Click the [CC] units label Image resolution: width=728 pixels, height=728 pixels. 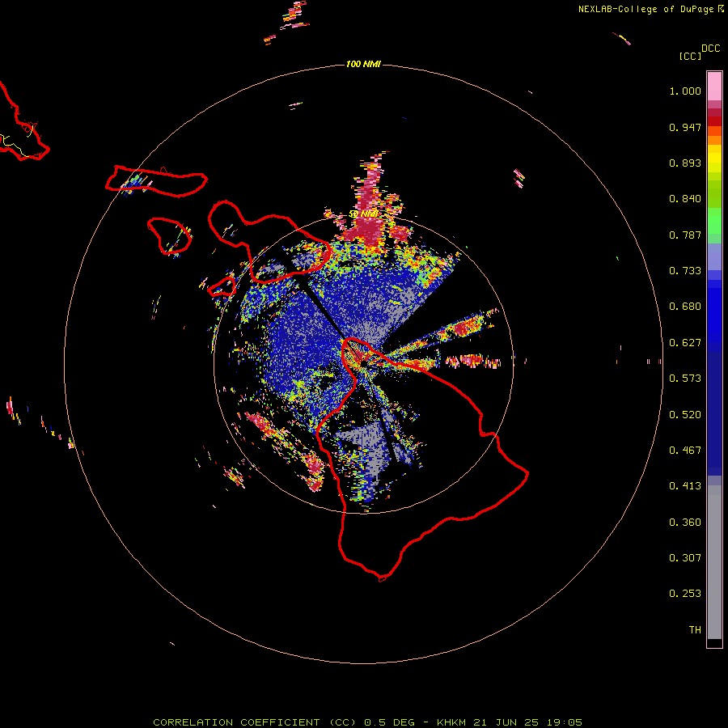[690, 56]
